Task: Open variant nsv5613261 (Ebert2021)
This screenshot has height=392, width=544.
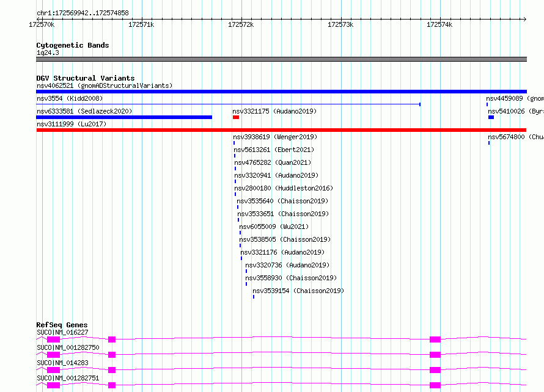Action: [274, 150]
